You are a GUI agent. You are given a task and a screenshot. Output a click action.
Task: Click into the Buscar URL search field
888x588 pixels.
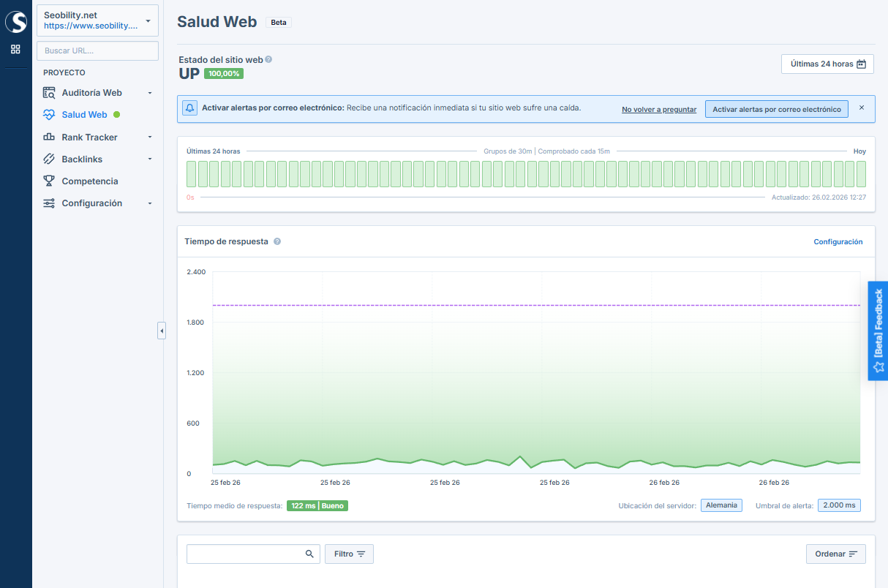click(x=97, y=51)
